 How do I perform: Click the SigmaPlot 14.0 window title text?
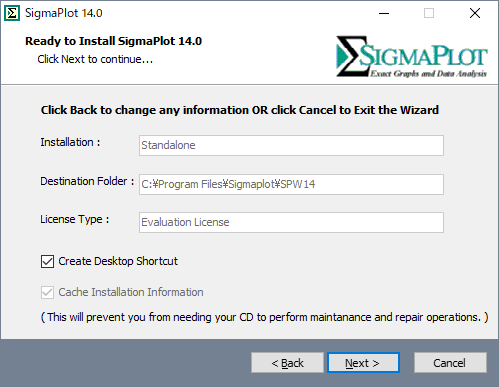click(64, 13)
